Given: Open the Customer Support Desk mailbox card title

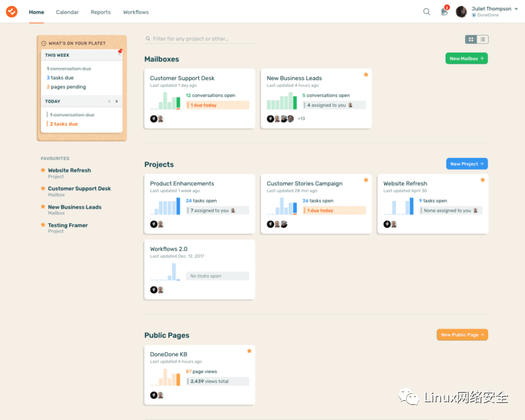Looking at the screenshot, I should click(182, 78).
